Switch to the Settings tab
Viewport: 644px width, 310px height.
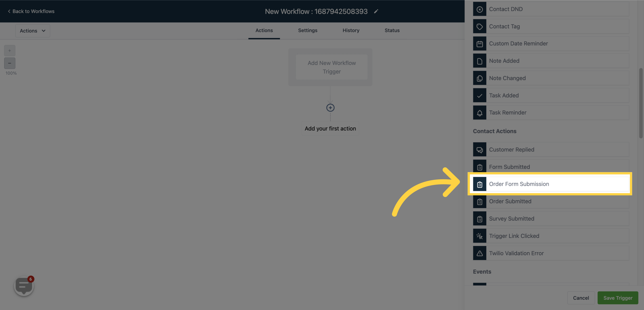pos(308,30)
